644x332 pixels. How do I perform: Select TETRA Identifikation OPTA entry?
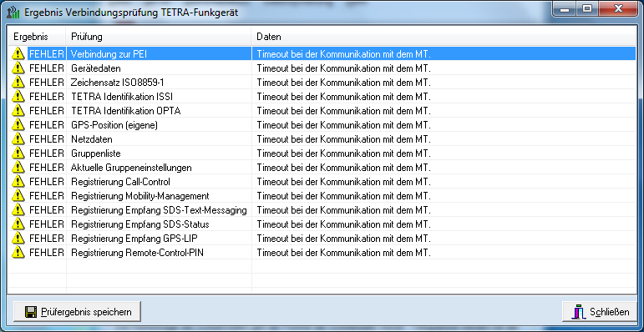point(125,111)
